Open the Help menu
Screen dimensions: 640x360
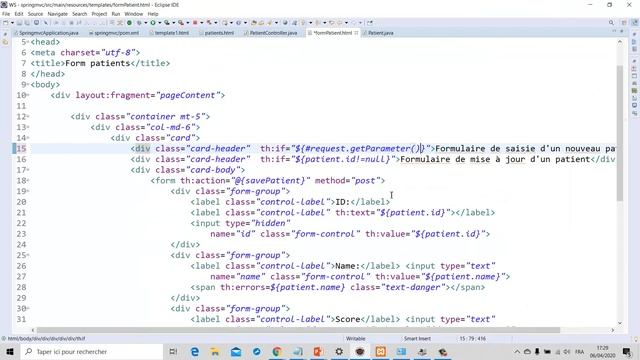tap(153, 14)
